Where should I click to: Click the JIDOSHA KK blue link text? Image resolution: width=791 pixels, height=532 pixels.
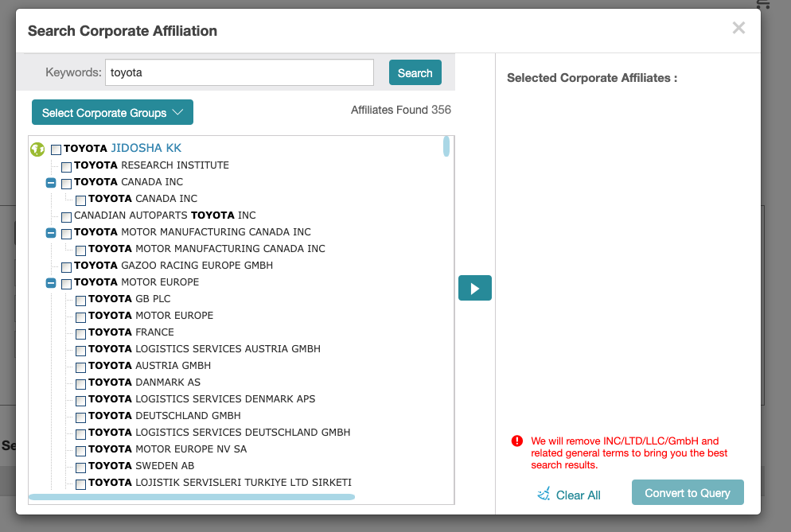[x=146, y=148]
